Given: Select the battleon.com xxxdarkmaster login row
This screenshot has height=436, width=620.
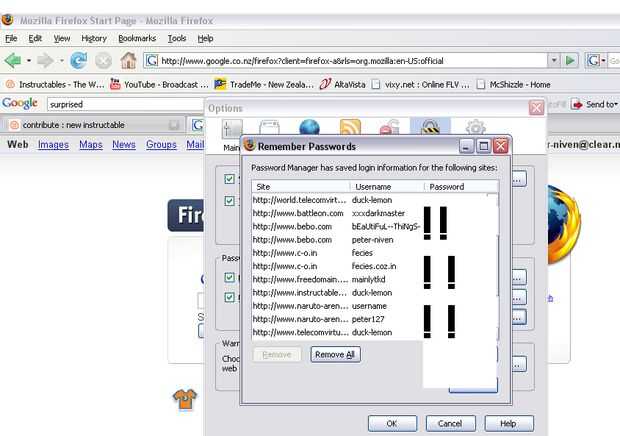Looking at the screenshot, I should (375, 213).
